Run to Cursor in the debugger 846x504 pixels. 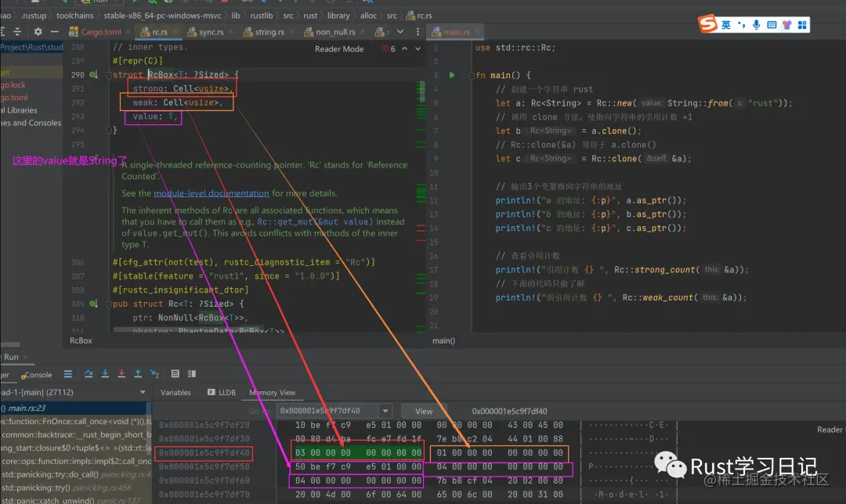click(x=155, y=373)
